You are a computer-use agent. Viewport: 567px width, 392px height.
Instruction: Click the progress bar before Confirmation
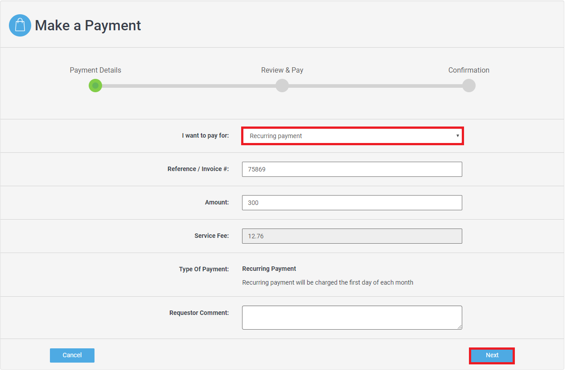375,86
